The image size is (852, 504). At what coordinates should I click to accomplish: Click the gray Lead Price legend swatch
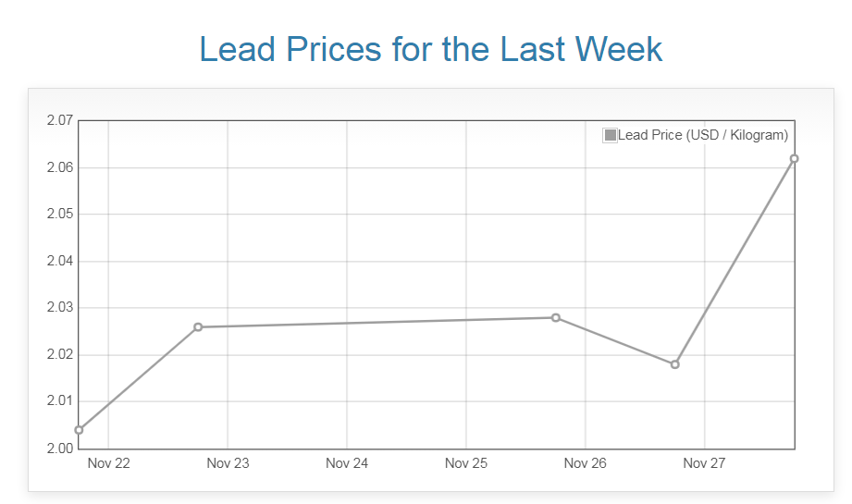(610, 135)
